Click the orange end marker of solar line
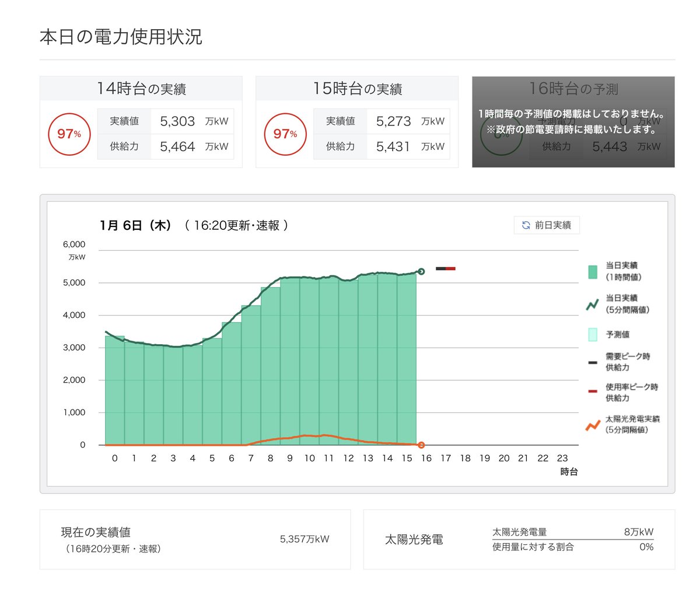Image resolution: width=700 pixels, height=595 pixels. 421,445
